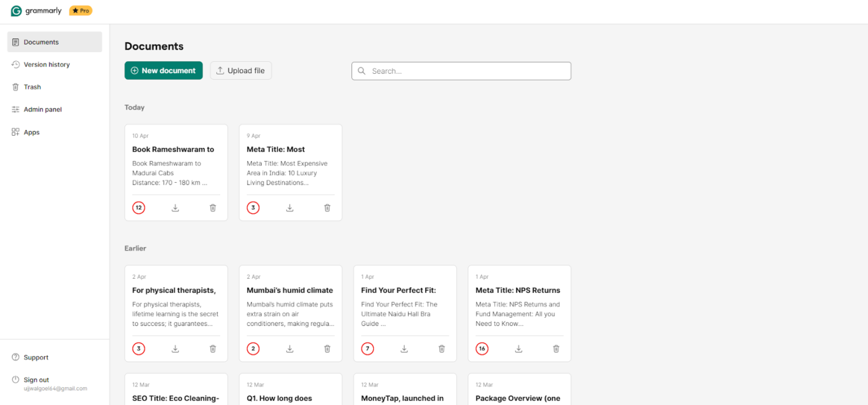This screenshot has width=868, height=405.
Task: Open the Meta Title: Most document
Action: (x=291, y=172)
